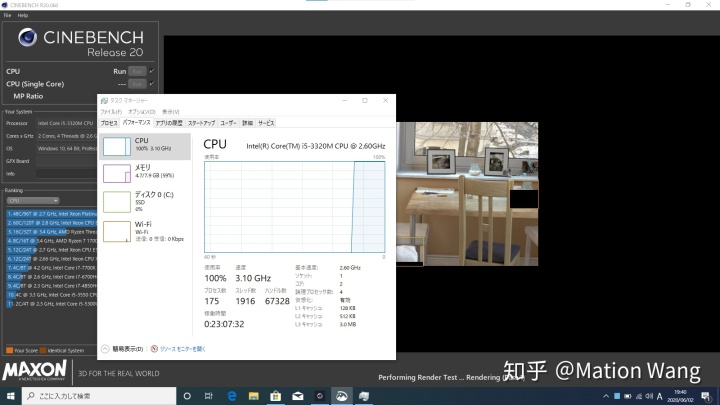Open Task Manager オプション(O) menu
This screenshot has height=405, width=720.
tap(141, 112)
